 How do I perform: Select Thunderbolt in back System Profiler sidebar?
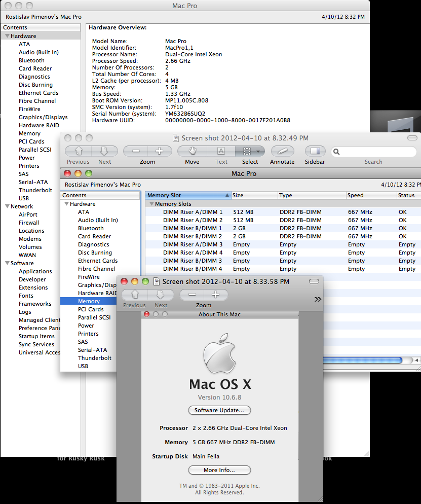click(35, 190)
